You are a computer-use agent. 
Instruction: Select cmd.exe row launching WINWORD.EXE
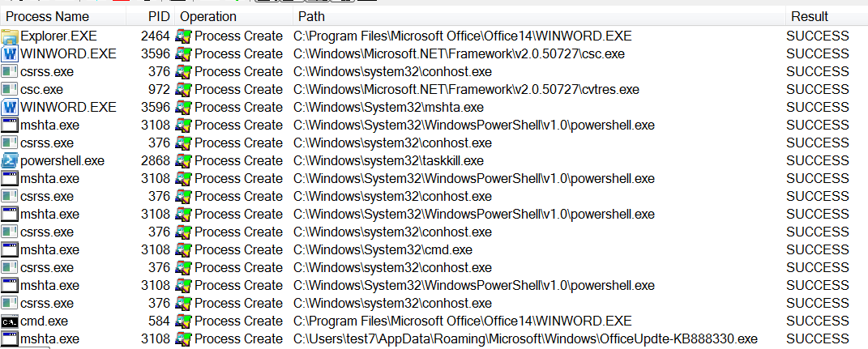click(434, 321)
